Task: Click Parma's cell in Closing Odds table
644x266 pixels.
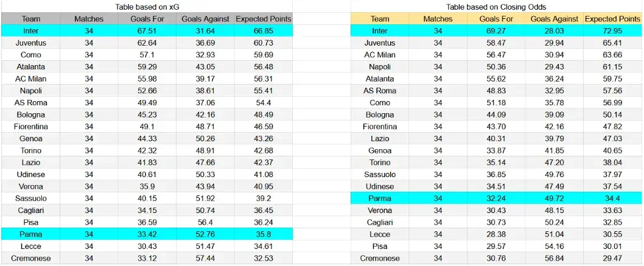Action: point(379,198)
